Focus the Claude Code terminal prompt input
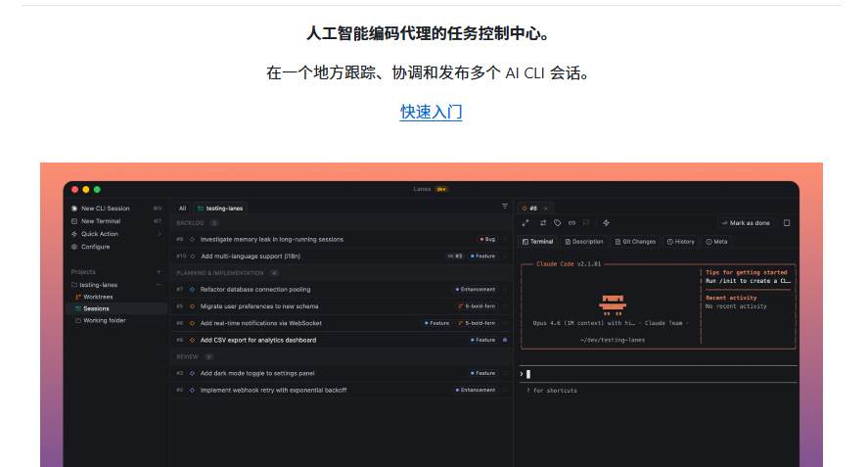The width and height of the screenshot is (868, 467). point(659,374)
